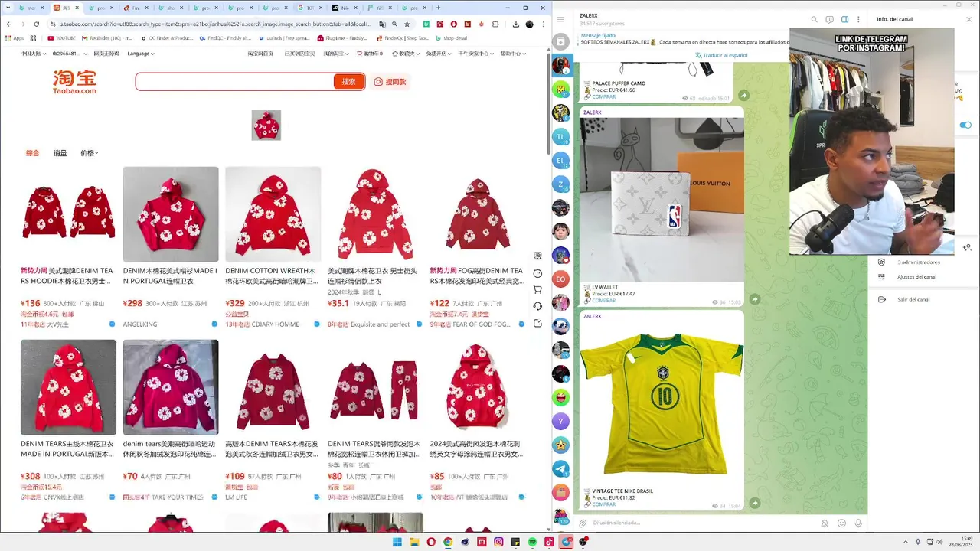This screenshot has height=551, width=980.
Task: Forward the LV WALLET post
Action: pos(754,299)
